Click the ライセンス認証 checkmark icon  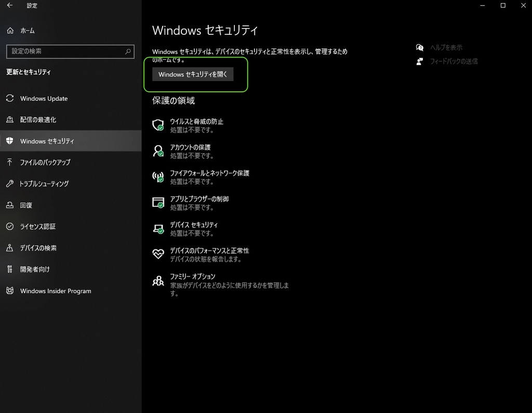(x=10, y=227)
